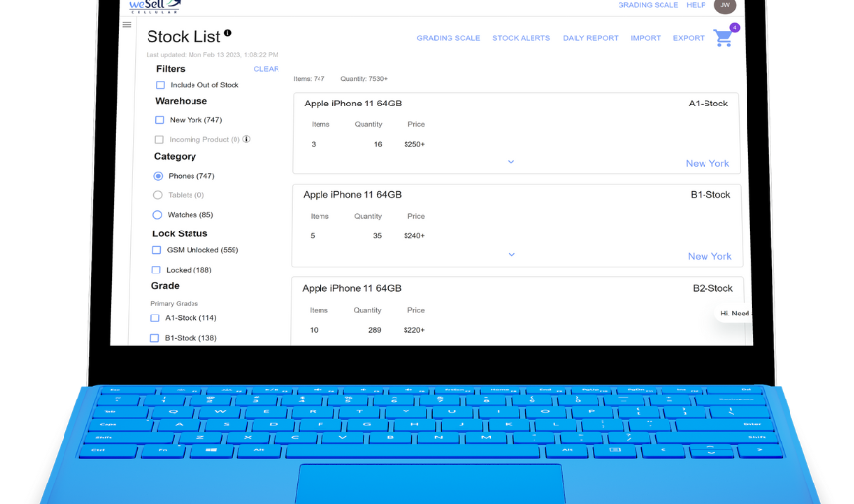Click info icon next to Incoming Product

click(x=247, y=139)
